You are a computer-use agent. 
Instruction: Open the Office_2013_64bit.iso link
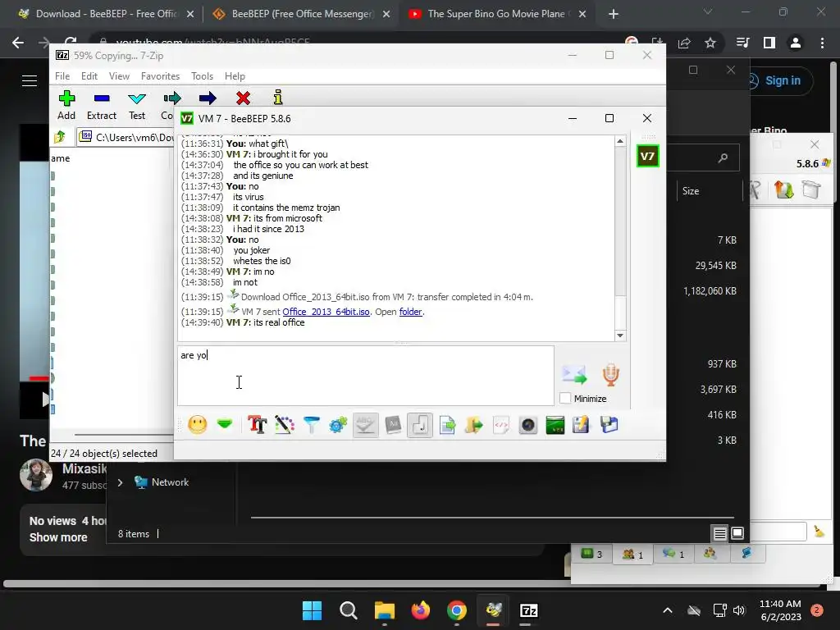[x=326, y=312]
